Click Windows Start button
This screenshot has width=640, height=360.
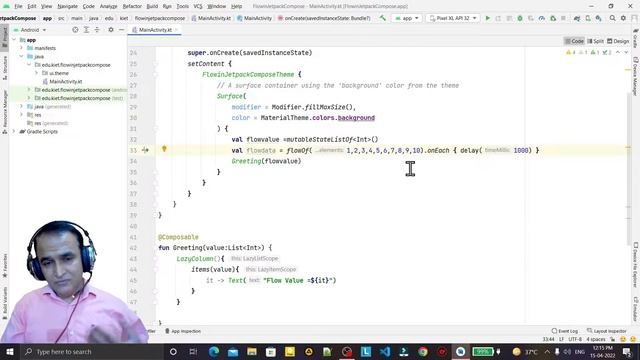point(9,351)
